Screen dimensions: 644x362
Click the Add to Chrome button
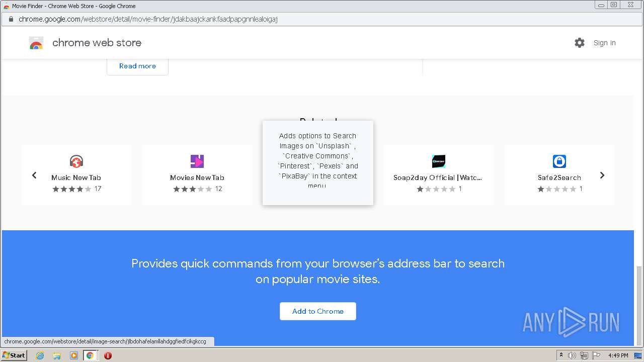[x=318, y=311]
